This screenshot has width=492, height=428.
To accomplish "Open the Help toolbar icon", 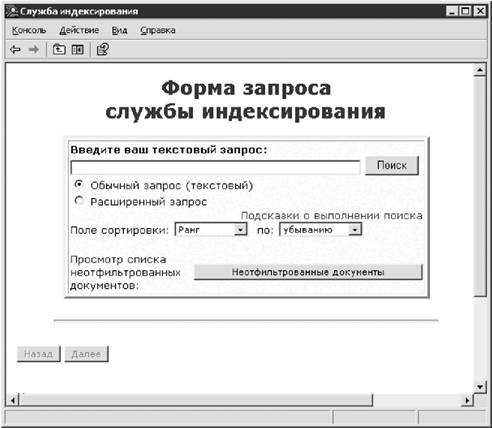I will (102, 50).
